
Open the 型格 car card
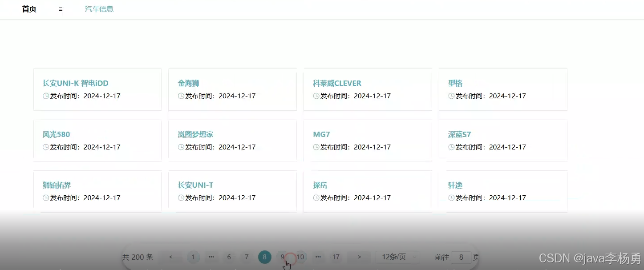(x=503, y=89)
